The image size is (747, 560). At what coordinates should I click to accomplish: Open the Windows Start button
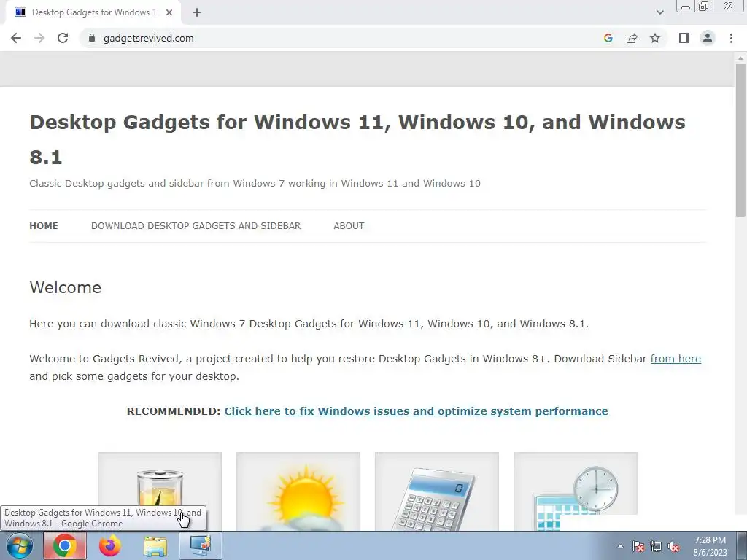point(20,545)
